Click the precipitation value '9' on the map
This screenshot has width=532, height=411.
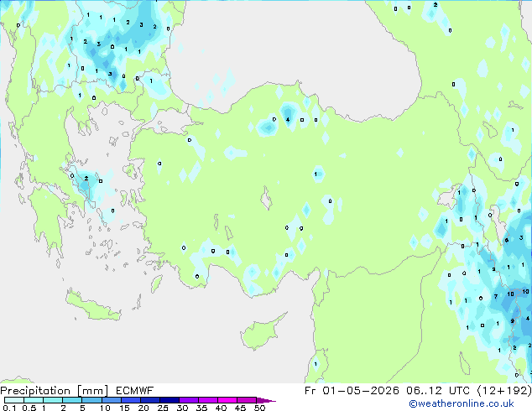pos(513,321)
